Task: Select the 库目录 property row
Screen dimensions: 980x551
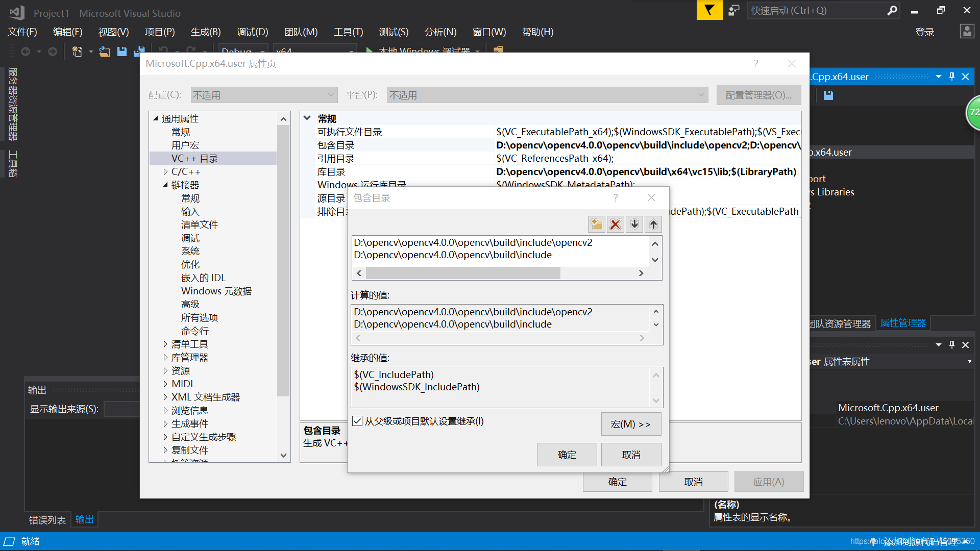Action: (551, 172)
